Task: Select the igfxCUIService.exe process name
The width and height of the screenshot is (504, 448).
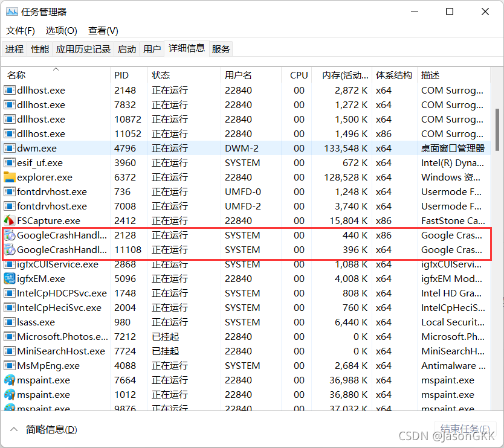Action: pos(57,264)
